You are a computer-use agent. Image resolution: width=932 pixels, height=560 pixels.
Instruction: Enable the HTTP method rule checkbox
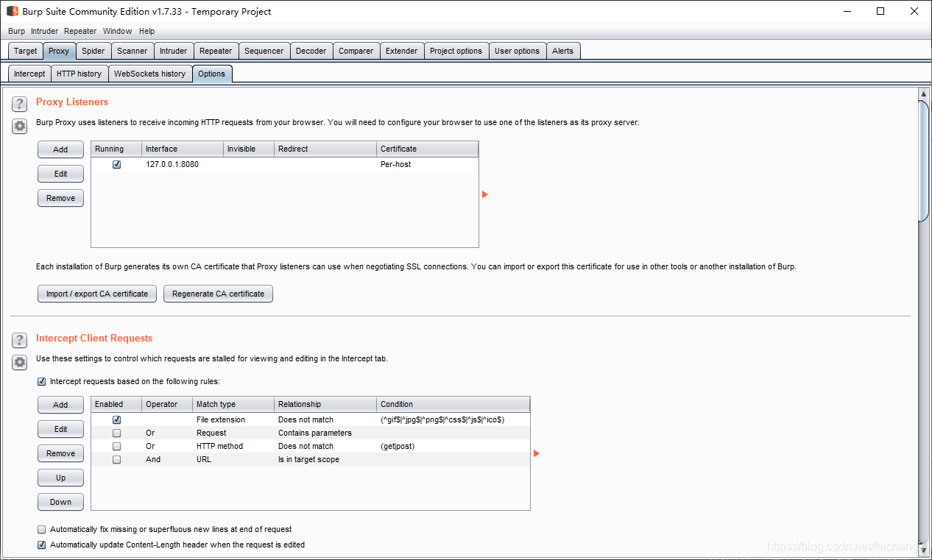click(x=116, y=446)
